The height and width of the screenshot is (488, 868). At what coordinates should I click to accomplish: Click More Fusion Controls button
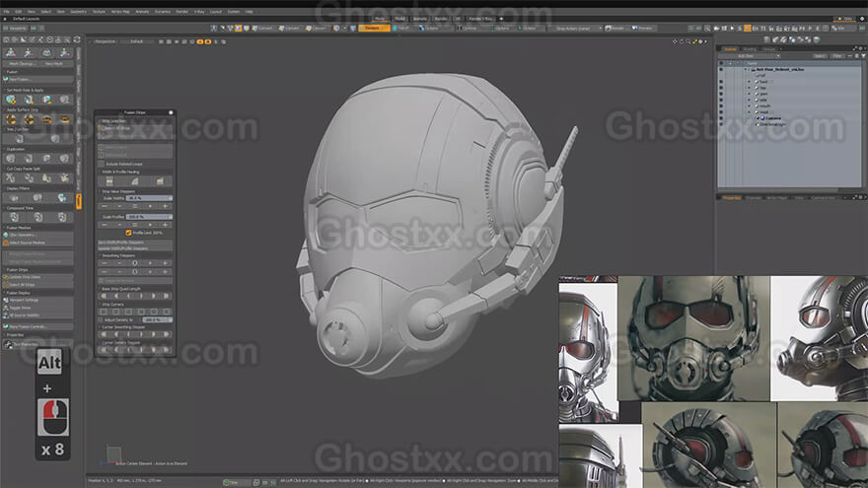[38, 326]
